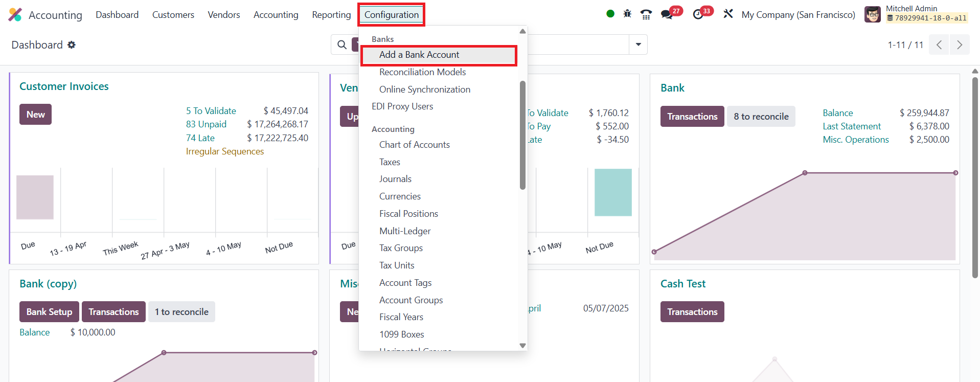980x382 pixels.
Task: Open the 83 Unpaid invoices link
Action: tap(206, 124)
